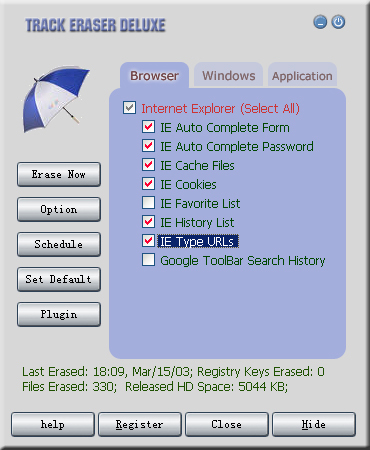The width and height of the screenshot is (370, 450).
Task: Click the IE Favorite List label
Action: click(x=200, y=203)
